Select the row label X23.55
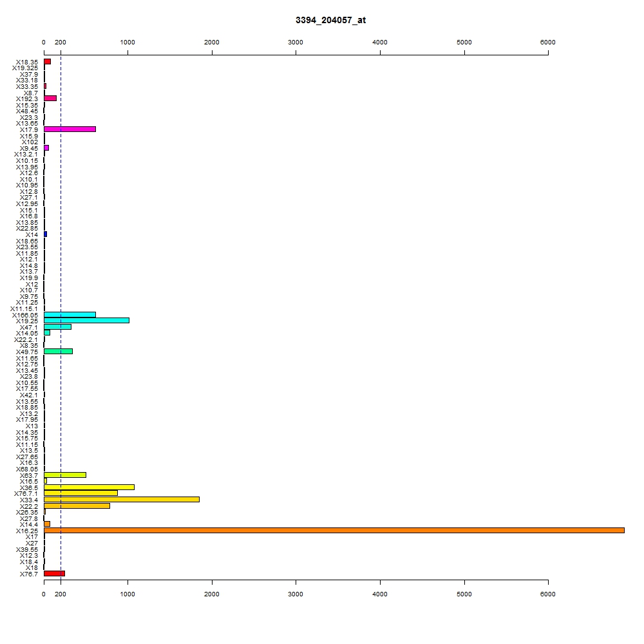Screen dimensions: 644x644 tap(26, 247)
